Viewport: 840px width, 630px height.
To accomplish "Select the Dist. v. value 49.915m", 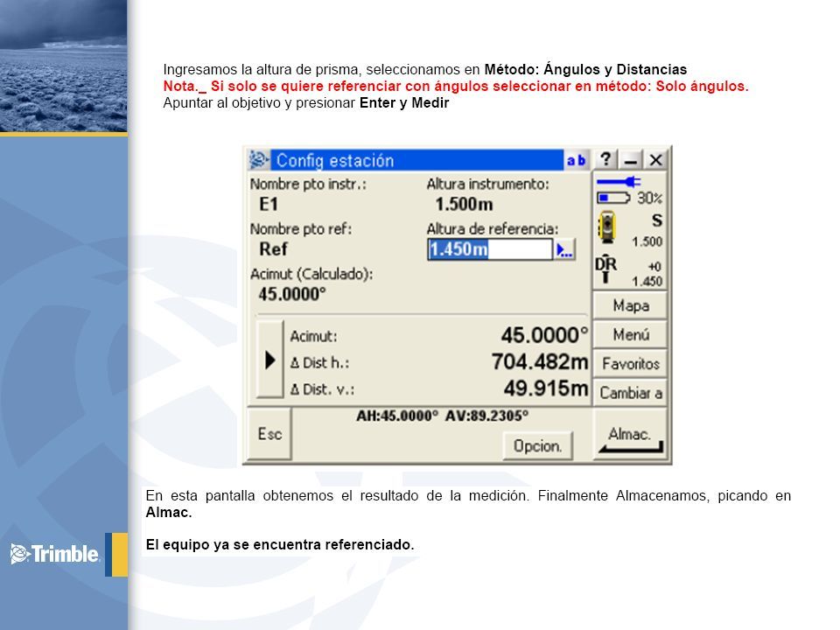I will pyautogui.click(x=546, y=388).
